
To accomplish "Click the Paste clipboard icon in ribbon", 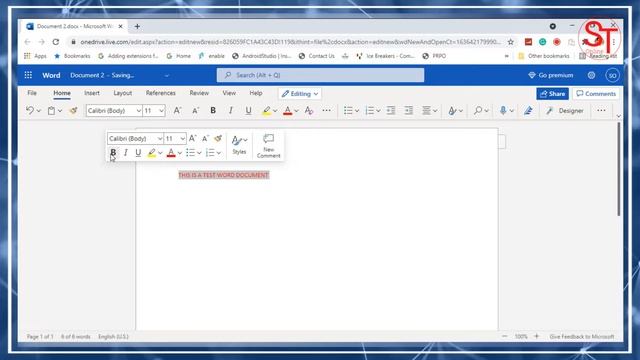I will click(x=51, y=111).
